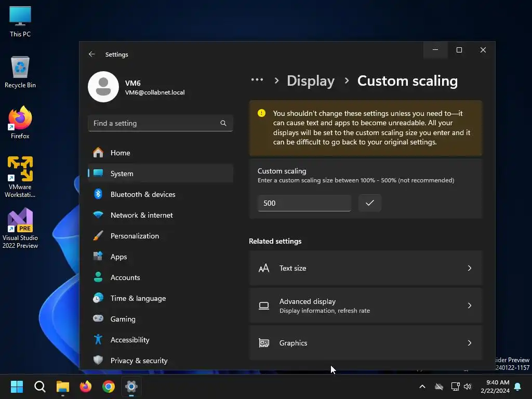Click the Gaming controller icon

click(98, 318)
